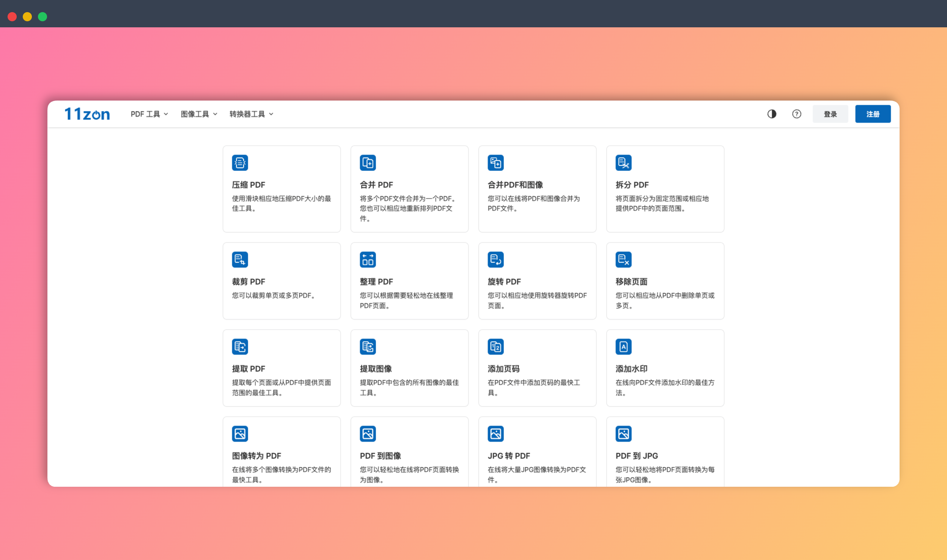Screen dimensions: 947x560
Task: Click the 提取图像 extract images icon
Action: pos(368,346)
